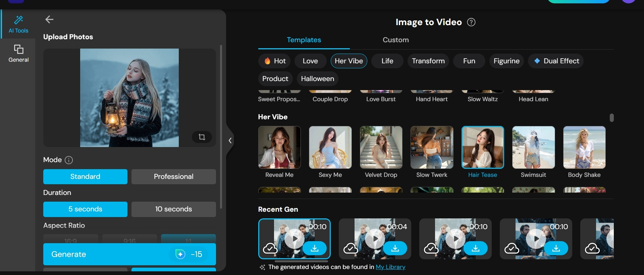Viewport: 644px width, 275px height.
Task: Click the cloud saved icon on 00:04 video
Action: [351, 249]
